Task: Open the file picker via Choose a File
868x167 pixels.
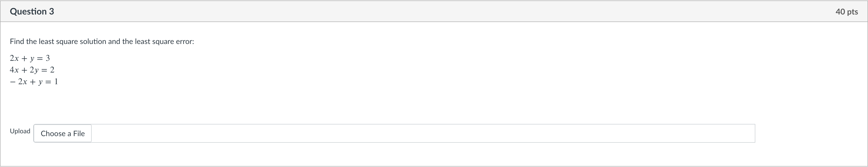Action: (x=62, y=134)
